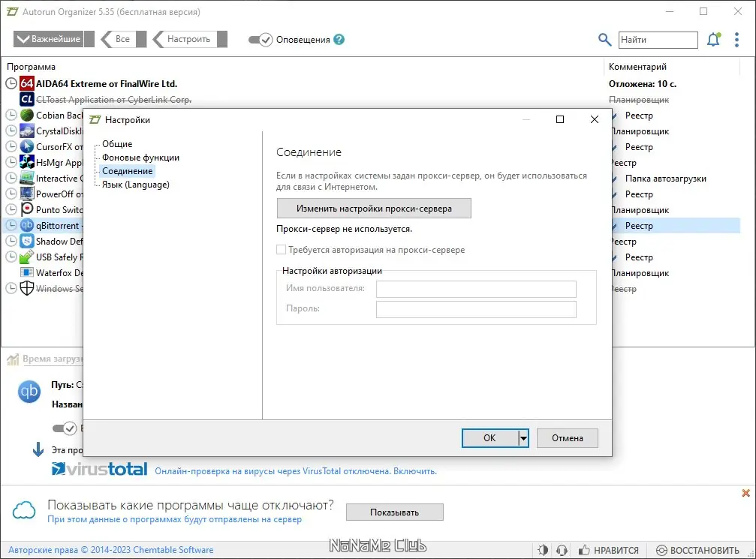Toggle the Оповещения switch
756x559 pixels.
[x=261, y=40]
